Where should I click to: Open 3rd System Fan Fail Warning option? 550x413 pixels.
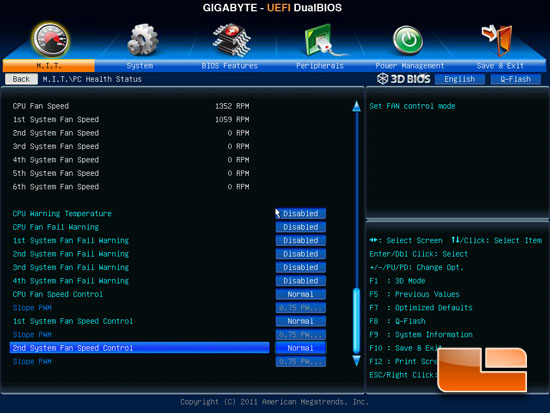301,267
